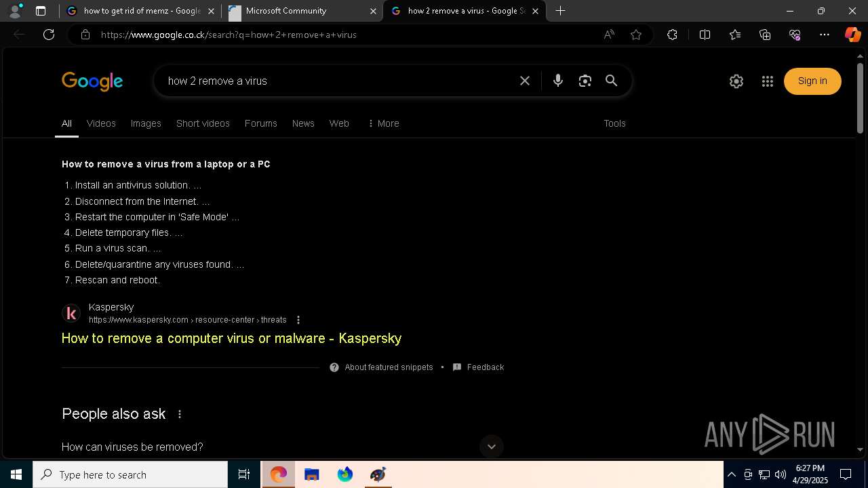View site information lock icon

(85, 35)
